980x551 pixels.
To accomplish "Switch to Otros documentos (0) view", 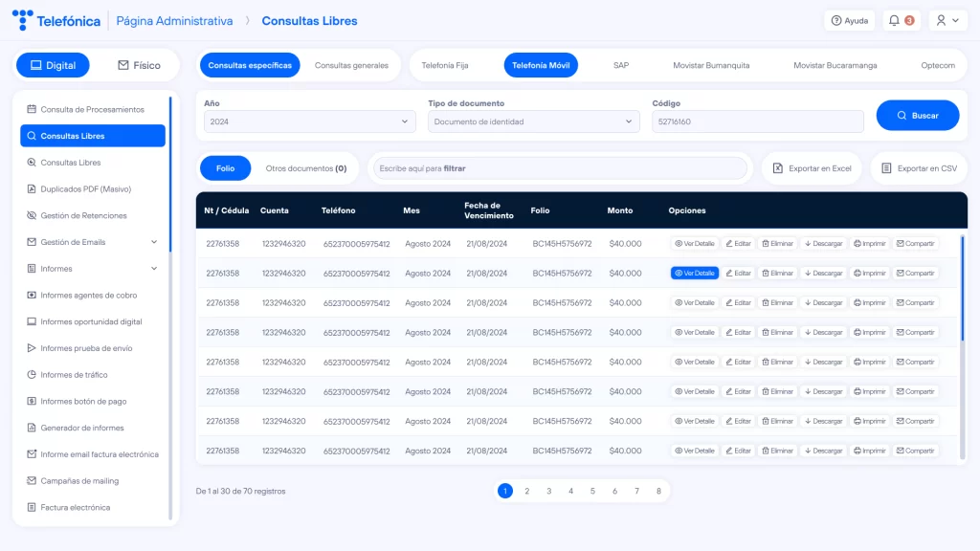I will tap(305, 168).
